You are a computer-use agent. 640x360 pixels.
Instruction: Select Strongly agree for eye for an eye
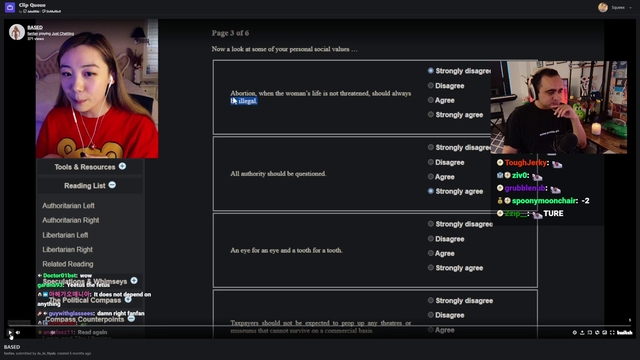coord(431,268)
